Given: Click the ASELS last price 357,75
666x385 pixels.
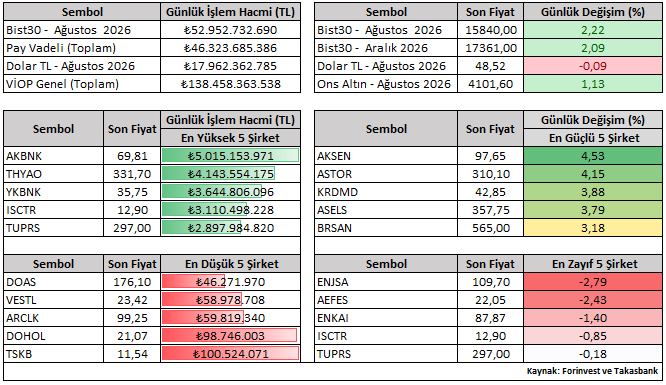Looking at the screenshot, I should coord(491,210).
